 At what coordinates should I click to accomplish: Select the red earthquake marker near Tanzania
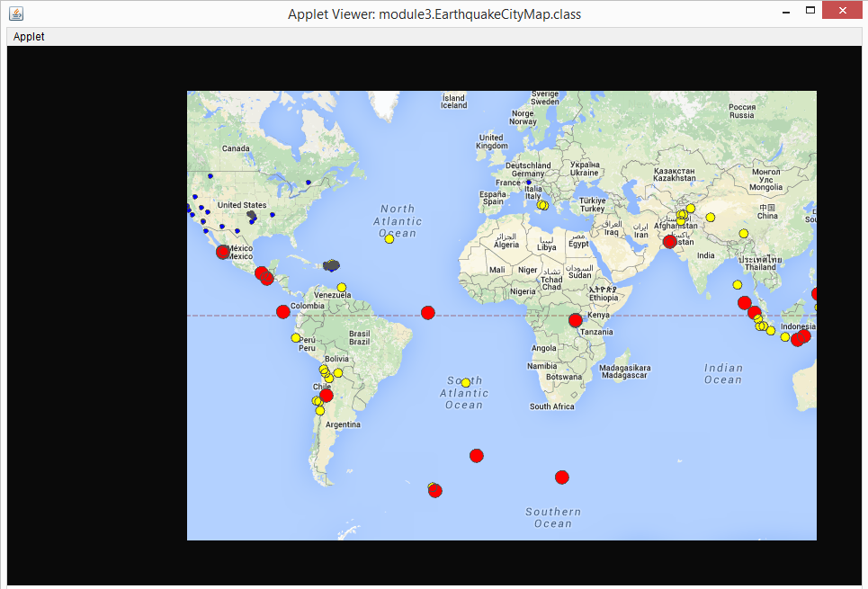575,319
